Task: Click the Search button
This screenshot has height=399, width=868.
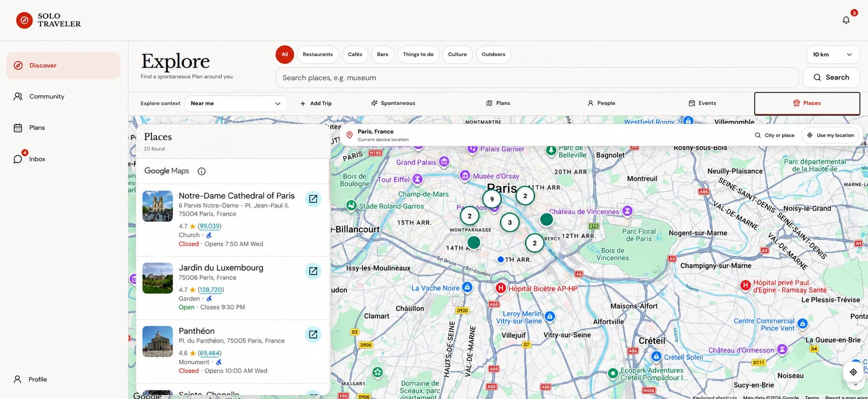Action: click(831, 77)
